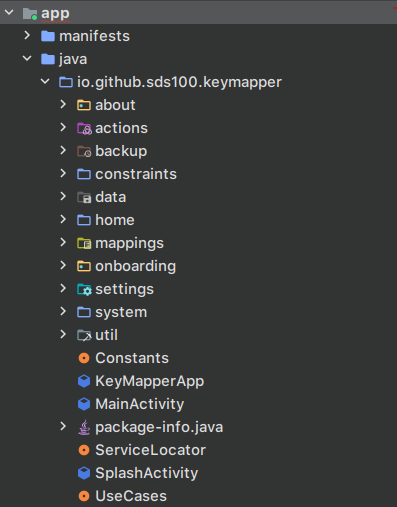This screenshot has width=397, height=507.
Task: Click the settings gear folder icon
Action: pyautogui.click(x=84, y=289)
